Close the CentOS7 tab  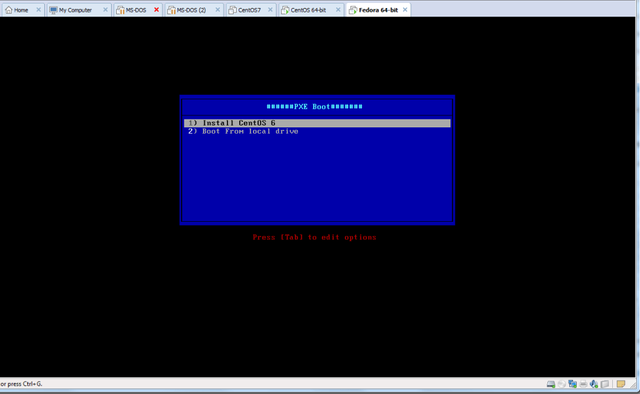click(x=270, y=10)
